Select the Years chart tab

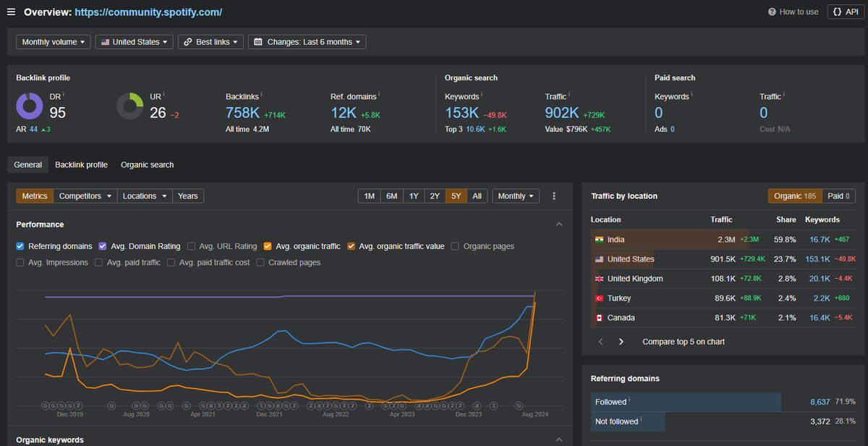(x=188, y=196)
